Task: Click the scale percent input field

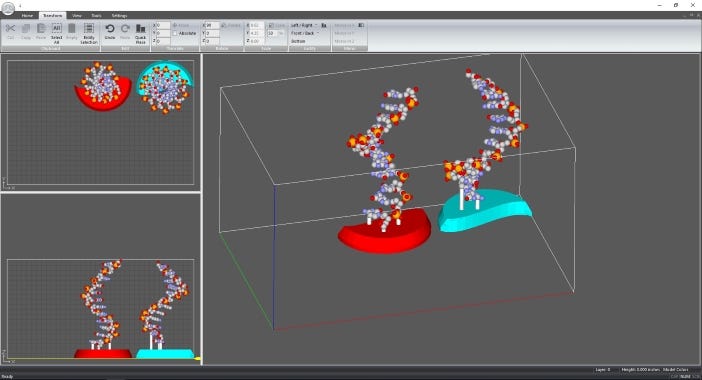Action: tap(272, 33)
